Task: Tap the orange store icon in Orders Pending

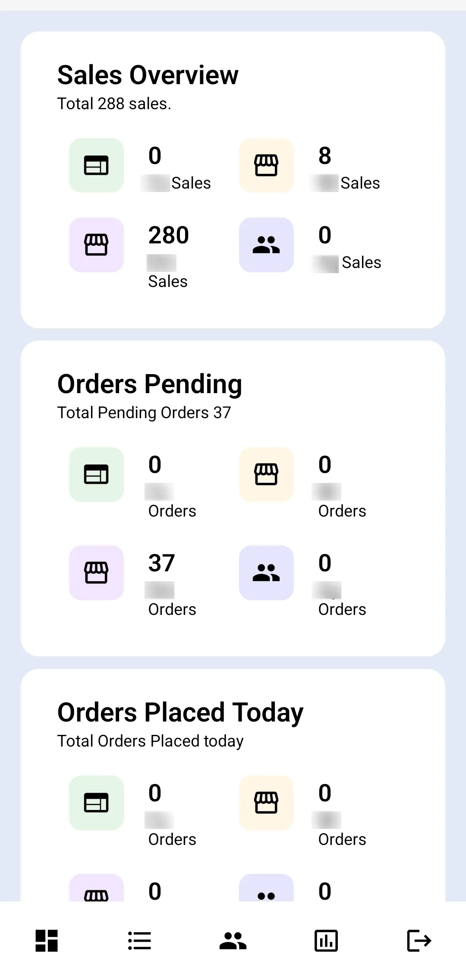Action: point(267,474)
